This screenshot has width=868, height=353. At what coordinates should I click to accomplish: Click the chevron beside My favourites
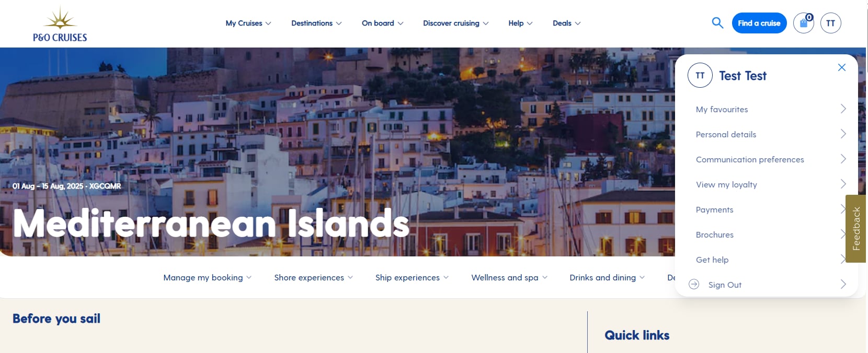(843, 109)
